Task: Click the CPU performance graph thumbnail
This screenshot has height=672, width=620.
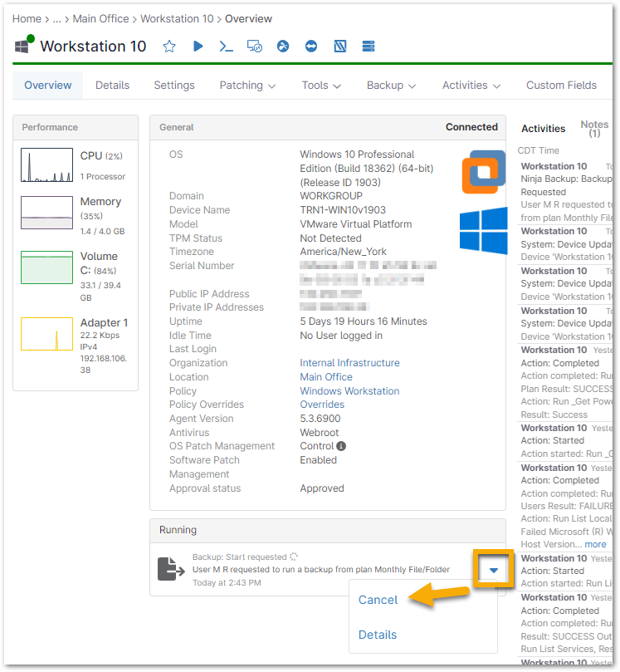Action: point(46,165)
